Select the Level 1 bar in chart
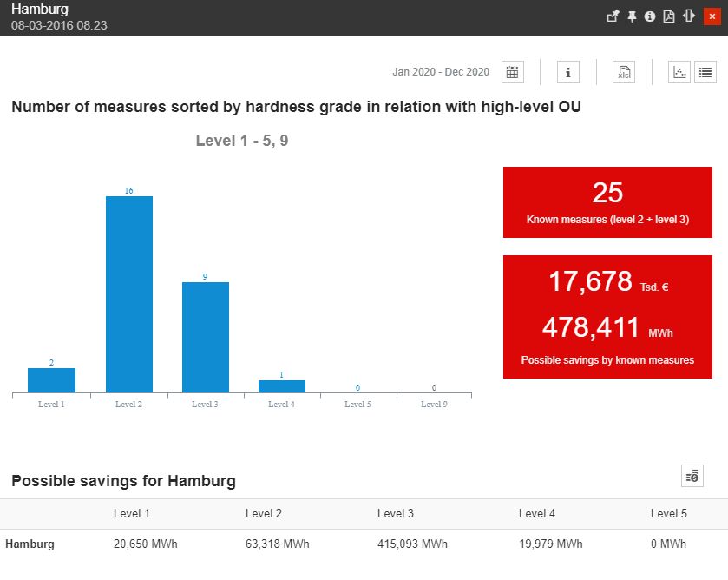 (51, 380)
